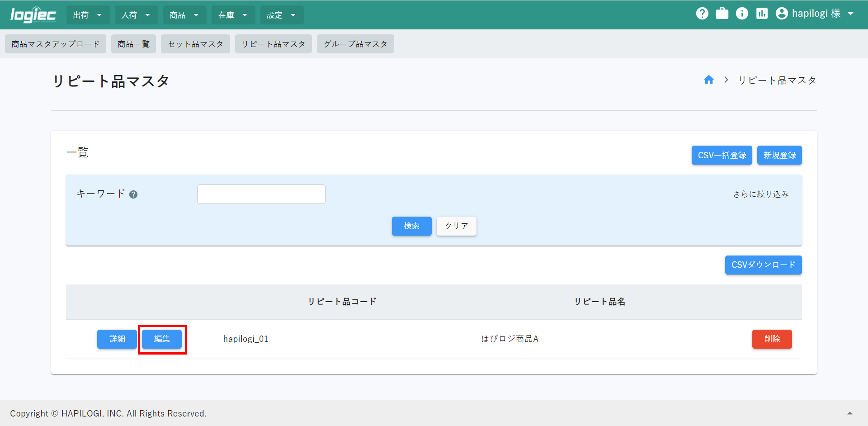Click the リピート品マスタ breadcrumb text

(777, 80)
